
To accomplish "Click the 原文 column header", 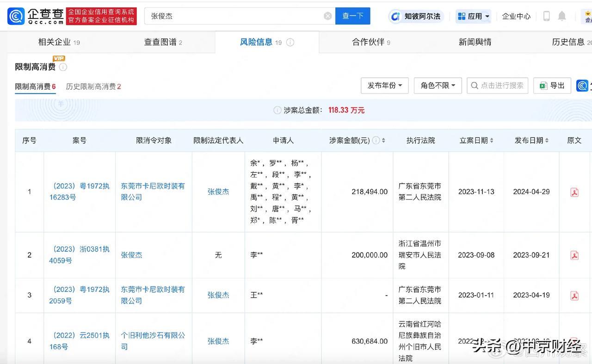I will (x=574, y=140).
